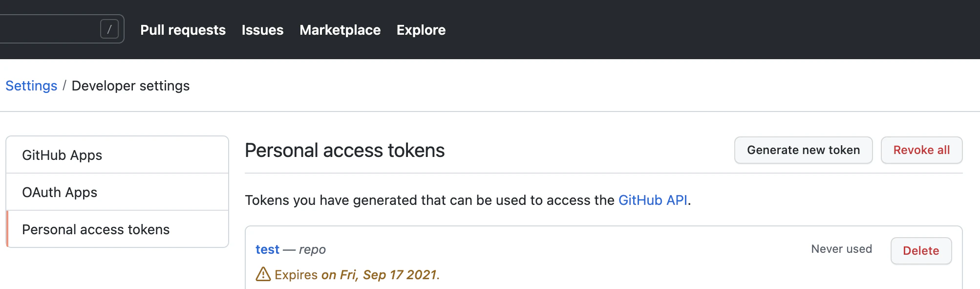980x289 pixels.
Task: Select GitHub Apps in the sidebar
Action: [117, 155]
